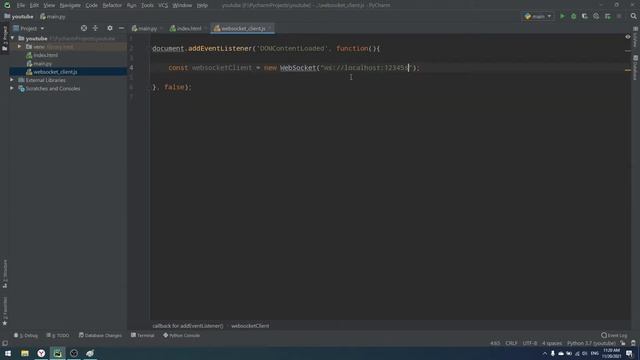The width and height of the screenshot is (640, 360).
Task: Show hidden system tray icons chevron
Action: coord(544,353)
